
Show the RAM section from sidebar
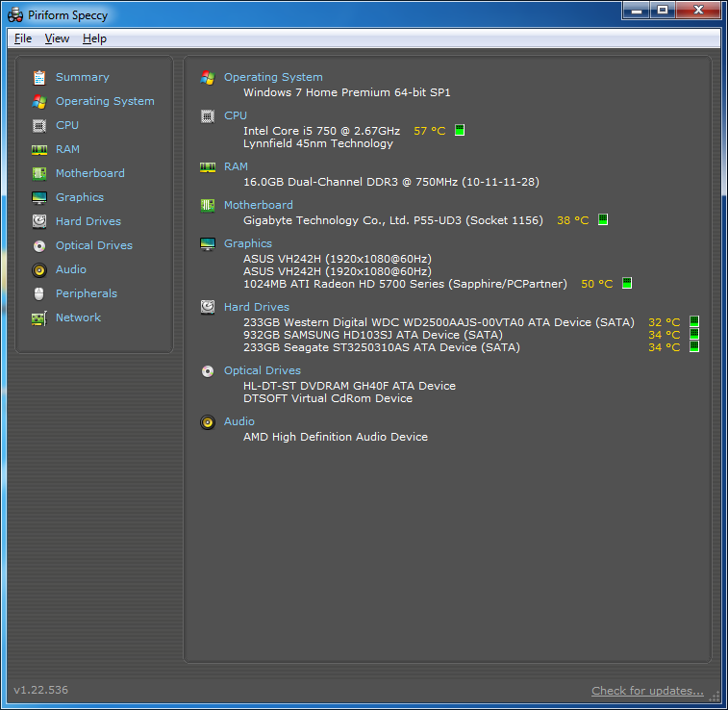(67, 149)
